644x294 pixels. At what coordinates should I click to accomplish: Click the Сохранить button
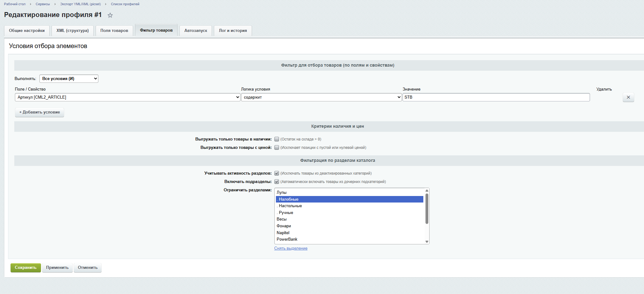coord(26,268)
